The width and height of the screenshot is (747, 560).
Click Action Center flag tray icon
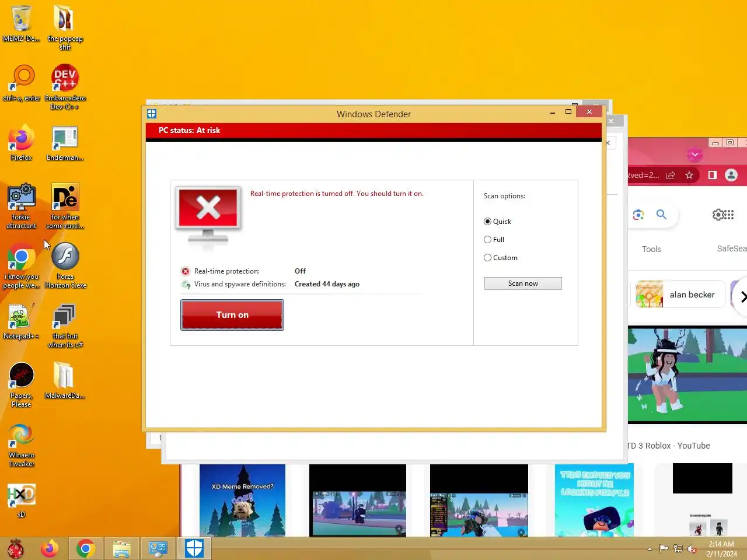coord(664,549)
